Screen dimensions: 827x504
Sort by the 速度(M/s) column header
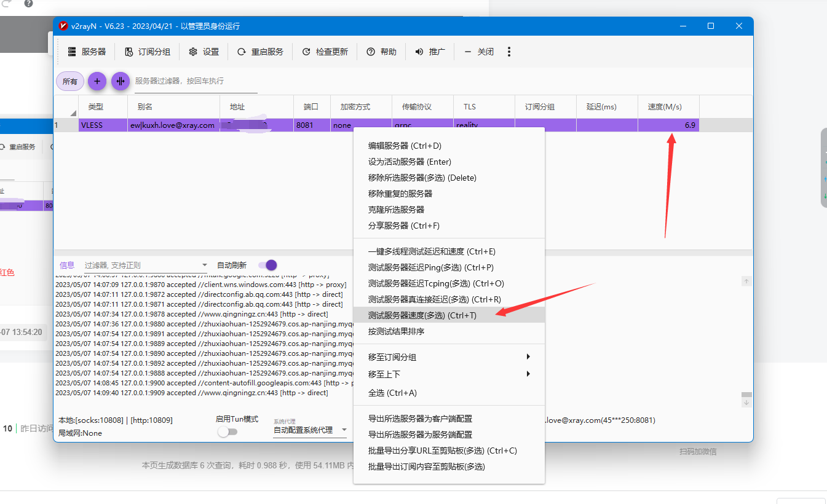(x=669, y=106)
